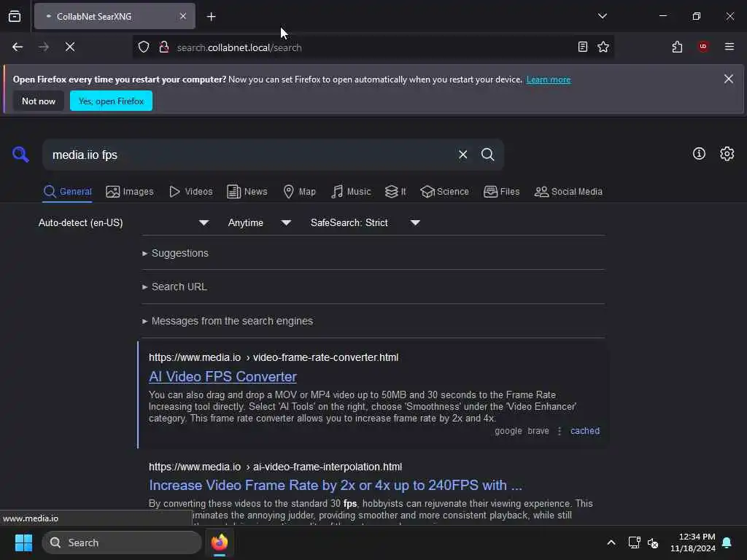Screen dimensions: 747x560
Task: Expand Messages from the search engines
Action: coord(228,321)
